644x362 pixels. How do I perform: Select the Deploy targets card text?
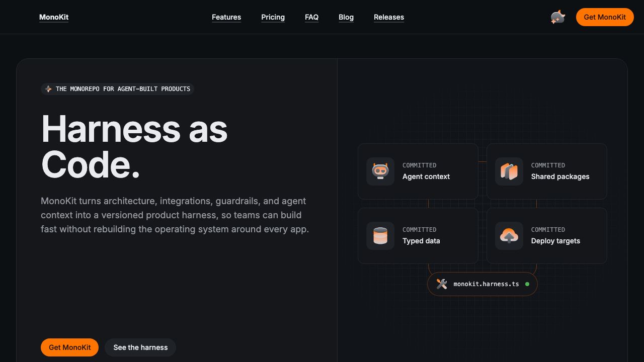pyautogui.click(x=555, y=241)
